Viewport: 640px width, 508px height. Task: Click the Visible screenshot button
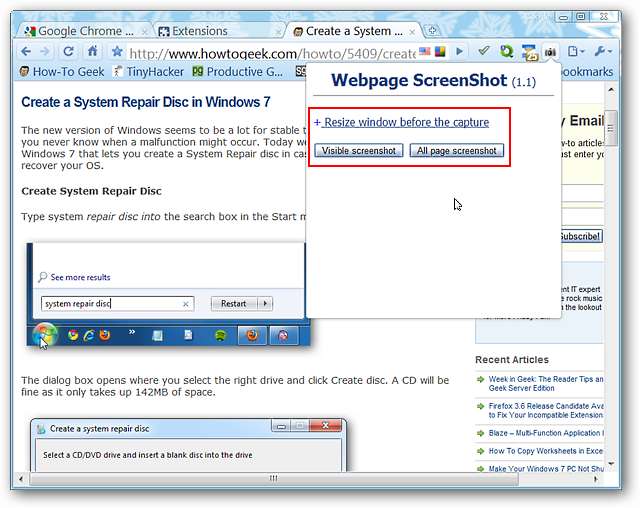click(x=359, y=151)
